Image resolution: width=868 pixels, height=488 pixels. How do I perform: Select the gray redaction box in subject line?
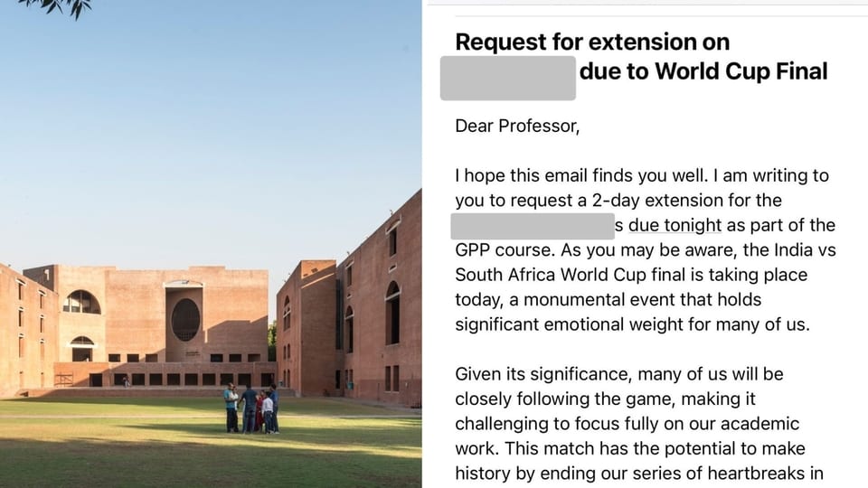tap(507, 78)
